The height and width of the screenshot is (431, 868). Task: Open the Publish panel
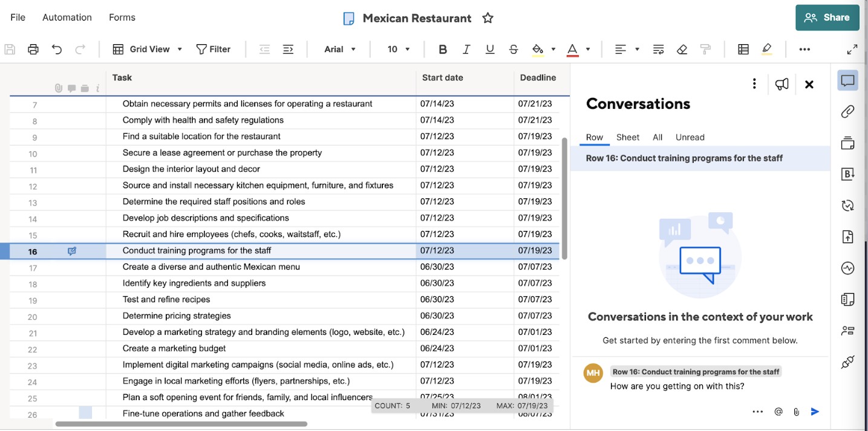(847, 236)
